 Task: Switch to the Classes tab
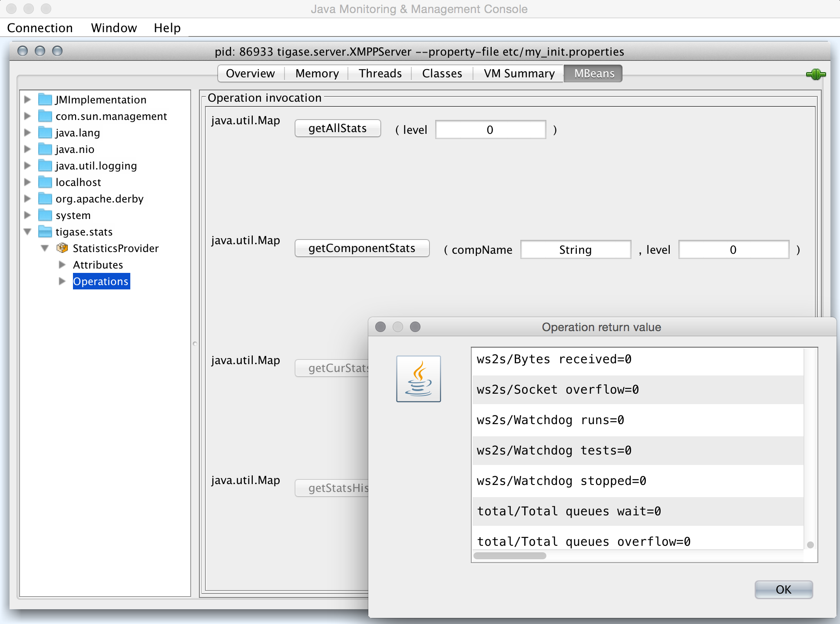pos(442,73)
